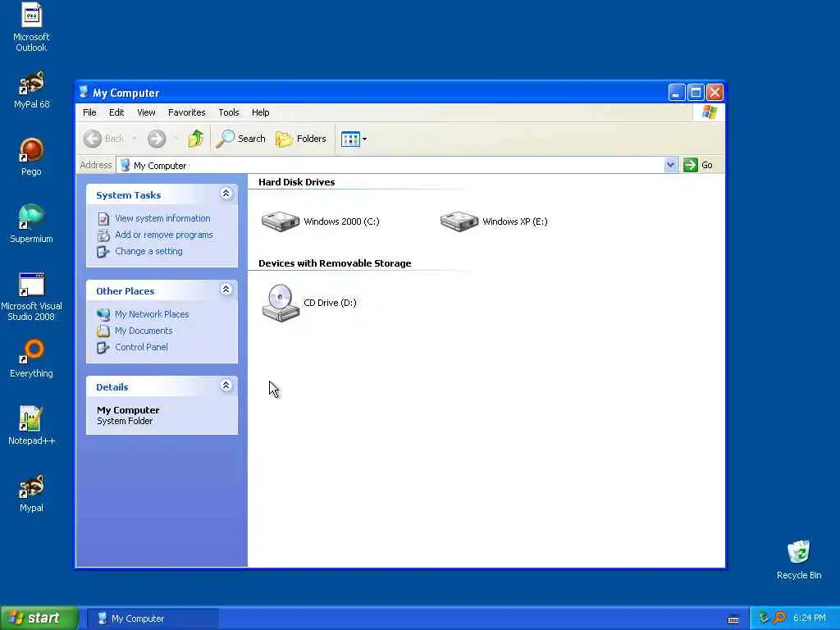Viewport: 840px width, 630px height.
Task: Click the My Computer title bar icon
Action: pos(84,92)
